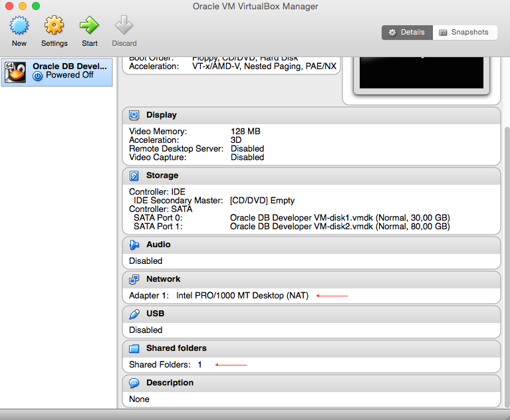Open the Settings gear icon
Screen dimensions: 510x420
(x=54, y=25)
